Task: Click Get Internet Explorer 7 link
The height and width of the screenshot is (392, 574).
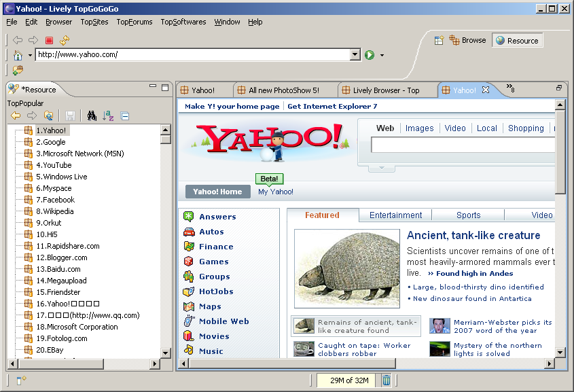Action: pos(332,107)
